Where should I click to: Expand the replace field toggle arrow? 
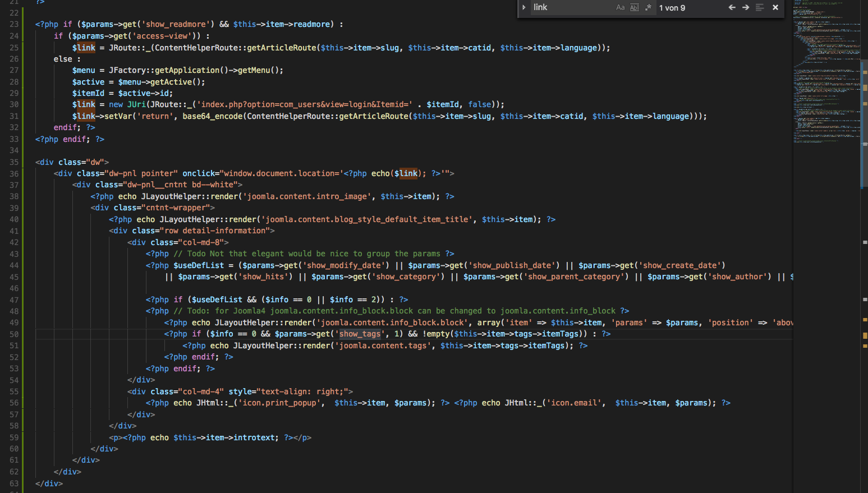tap(523, 7)
